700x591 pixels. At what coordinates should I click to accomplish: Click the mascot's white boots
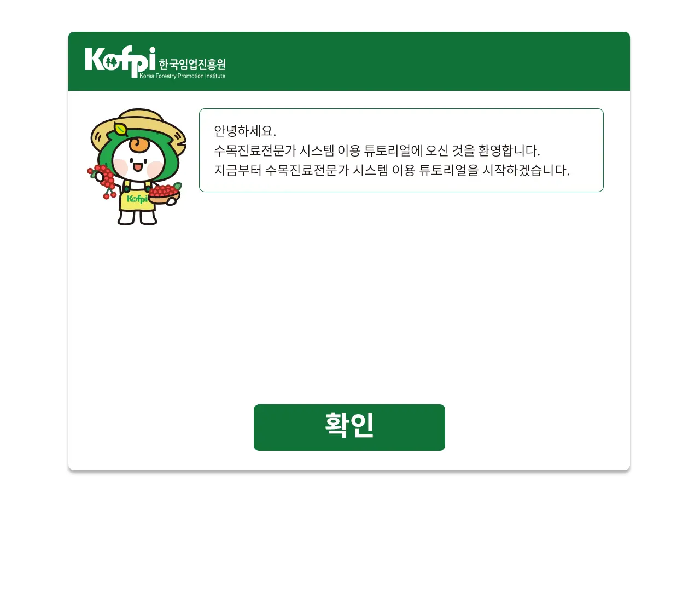(x=137, y=217)
